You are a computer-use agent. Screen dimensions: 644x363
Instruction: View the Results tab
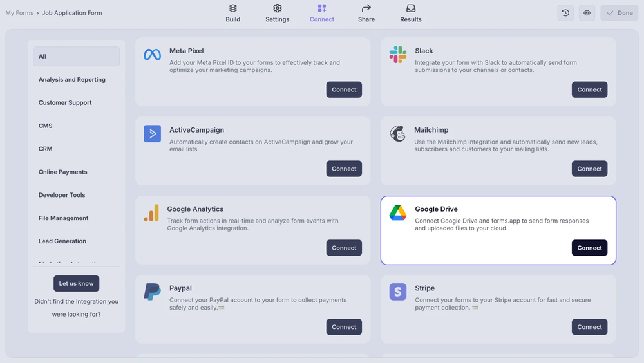coord(411,13)
